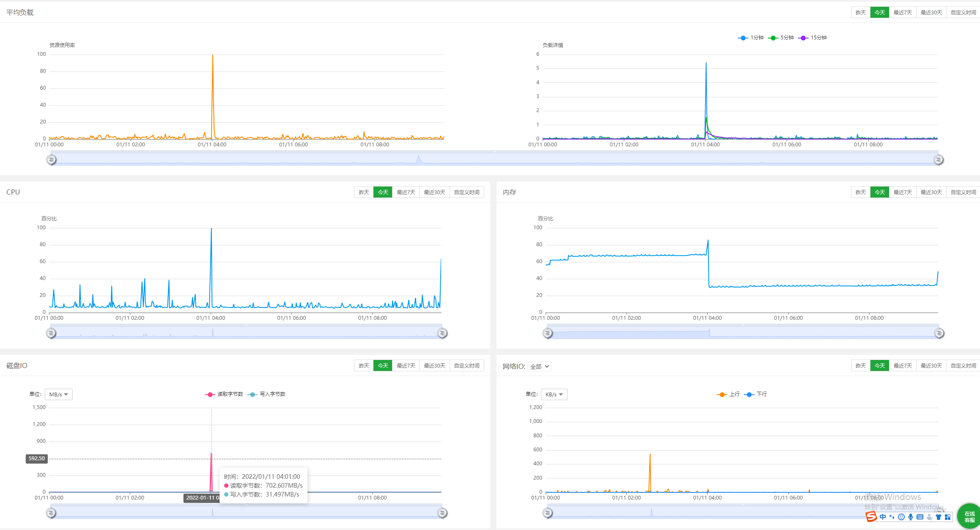Image resolution: width=980 pixels, height=530 pixels.
Task: Click 自定义时间 in 平均负载 panel
Action: [x=963, y=12]
